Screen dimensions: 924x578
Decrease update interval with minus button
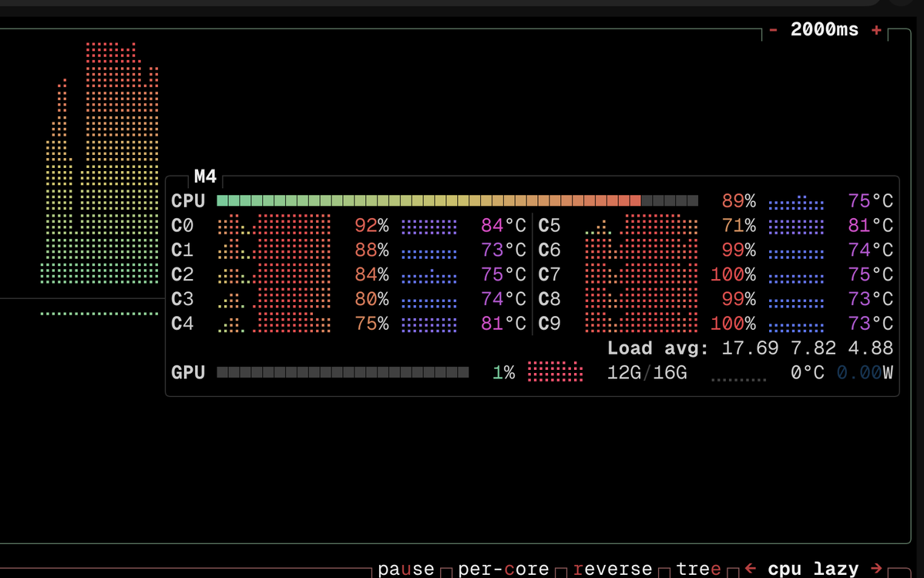tap(772, 30)
